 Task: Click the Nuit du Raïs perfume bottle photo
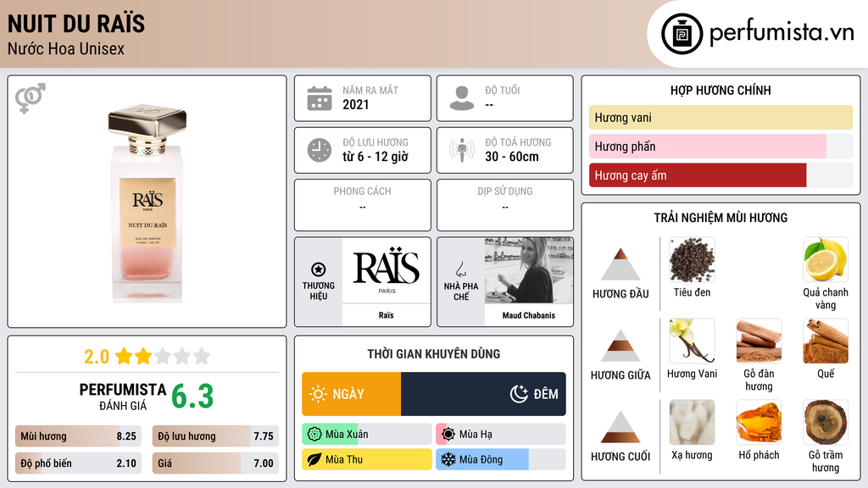click(147, 202)
